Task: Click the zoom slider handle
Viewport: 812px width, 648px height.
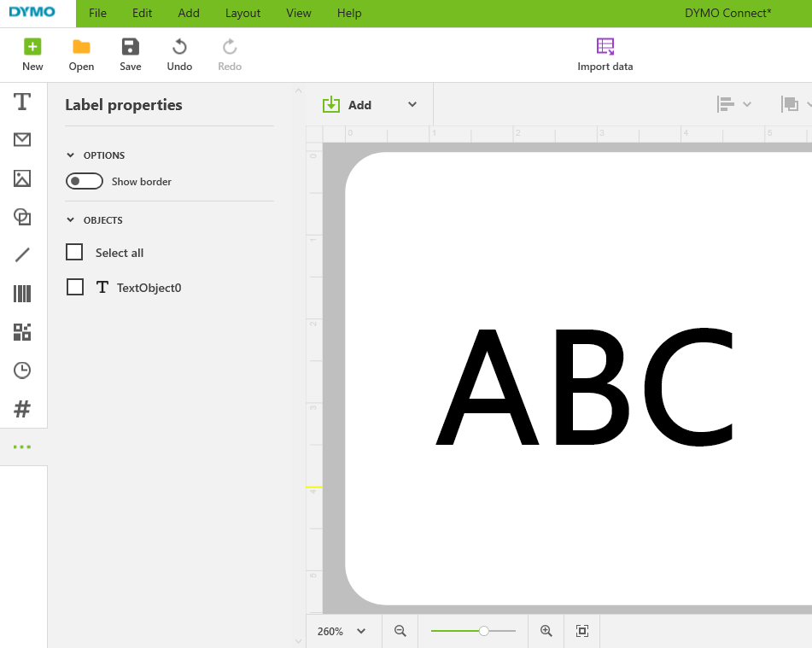Action: [x=484, y=631]
